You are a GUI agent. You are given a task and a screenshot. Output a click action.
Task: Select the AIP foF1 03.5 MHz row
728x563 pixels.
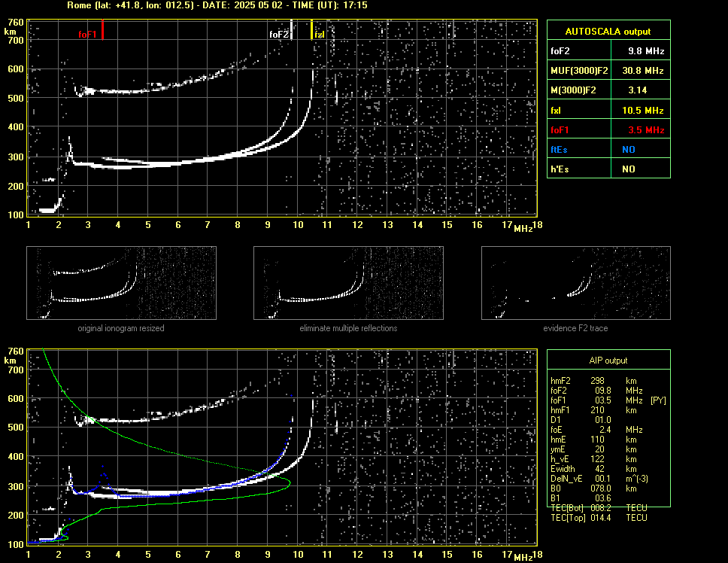[608, 400]
